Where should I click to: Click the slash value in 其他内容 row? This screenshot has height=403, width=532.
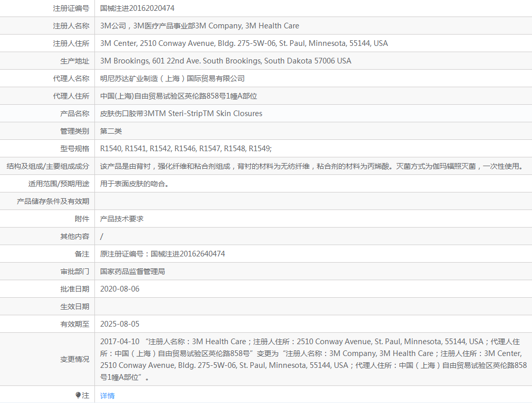point(102,236)
